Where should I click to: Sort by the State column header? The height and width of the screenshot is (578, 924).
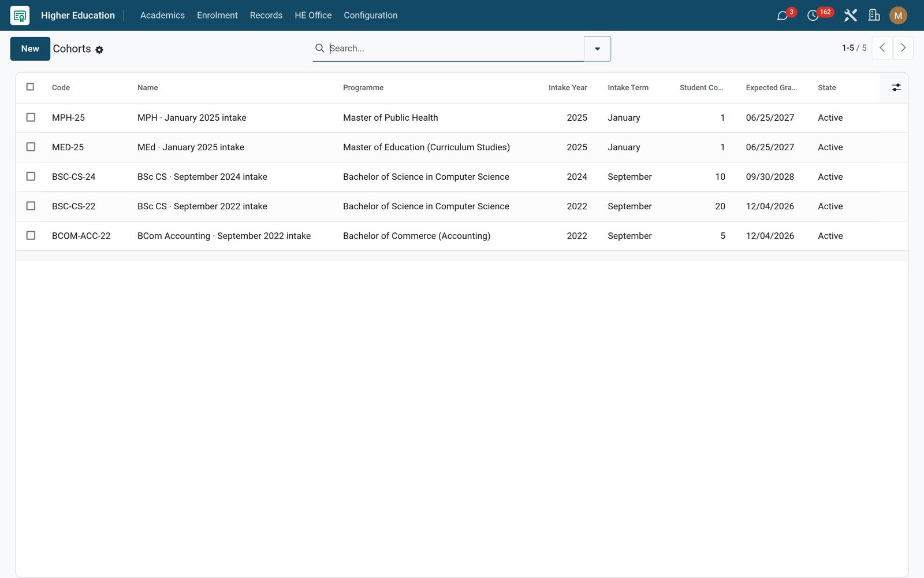click(x=826, y=88)
